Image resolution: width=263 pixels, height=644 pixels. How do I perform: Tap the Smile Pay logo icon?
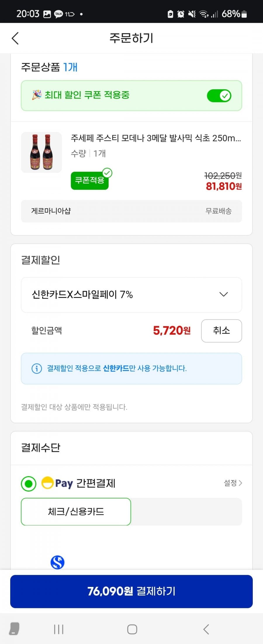click(x=47, y=483)
